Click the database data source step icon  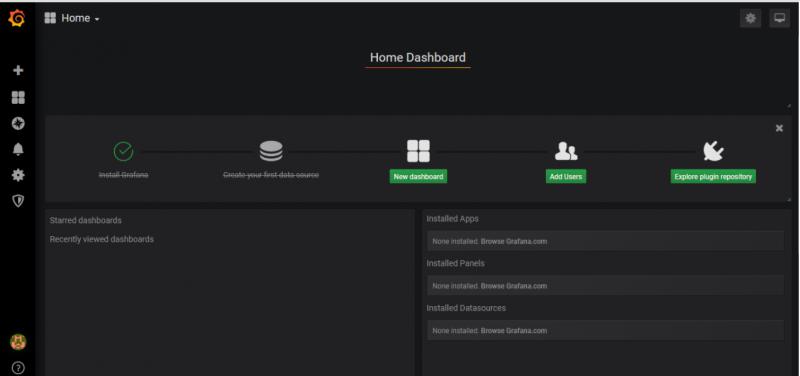(271, 151)
